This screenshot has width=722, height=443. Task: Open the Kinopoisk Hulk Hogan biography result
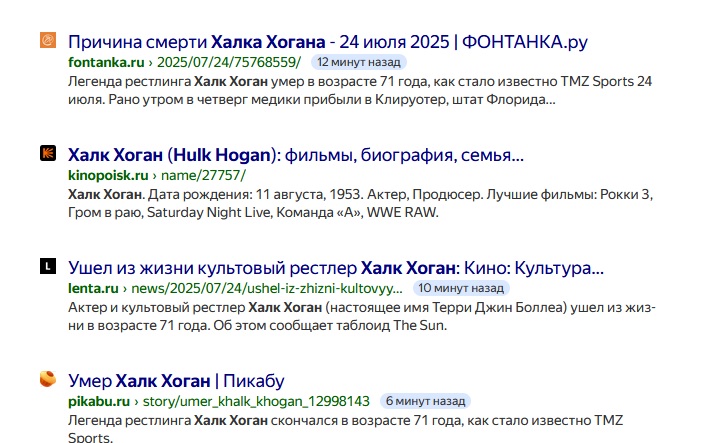tap(296, 155)
